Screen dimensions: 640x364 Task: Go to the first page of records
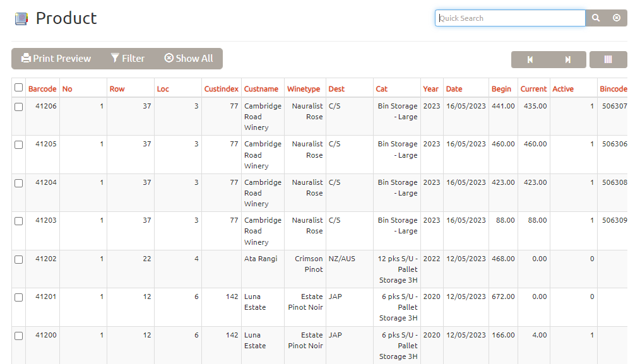point(530,59)
